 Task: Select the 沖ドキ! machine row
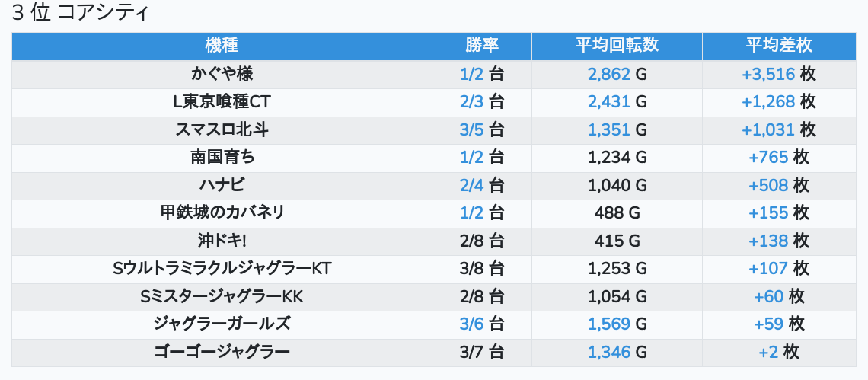click(222, 241)
